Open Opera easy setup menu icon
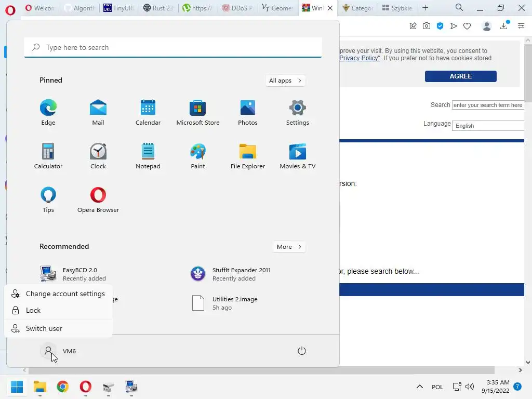The height and width of the screenshot is (399, 532). click(521, 26)
